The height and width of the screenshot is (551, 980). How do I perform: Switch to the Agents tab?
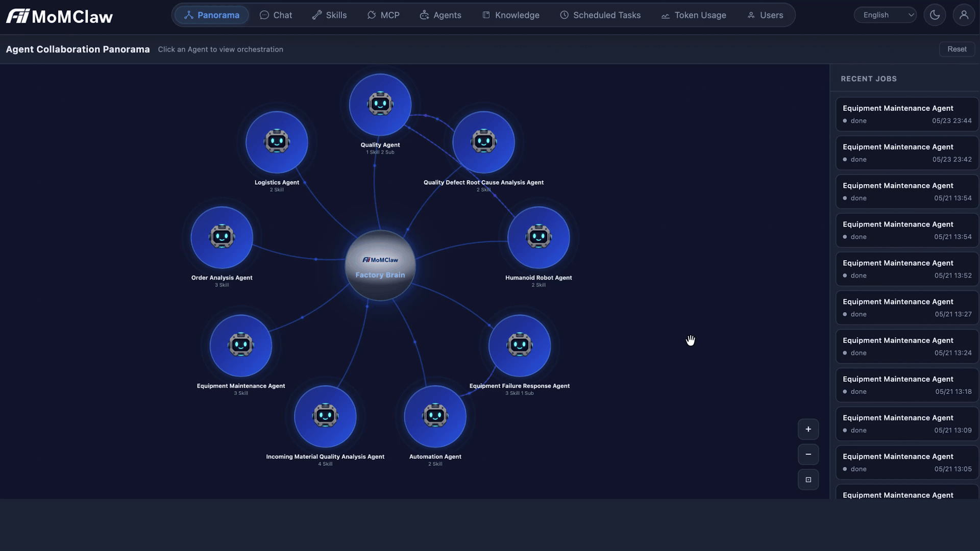(440, 15)
